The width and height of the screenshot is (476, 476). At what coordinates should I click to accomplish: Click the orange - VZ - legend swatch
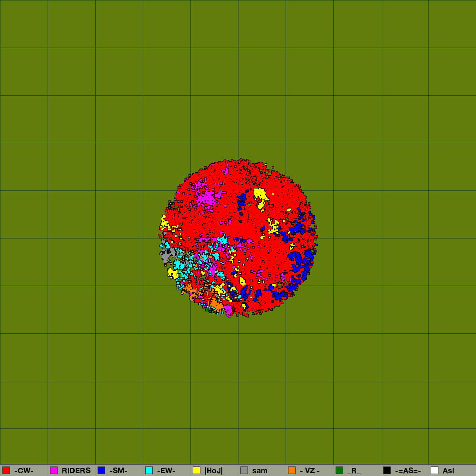tap(292, 470)
